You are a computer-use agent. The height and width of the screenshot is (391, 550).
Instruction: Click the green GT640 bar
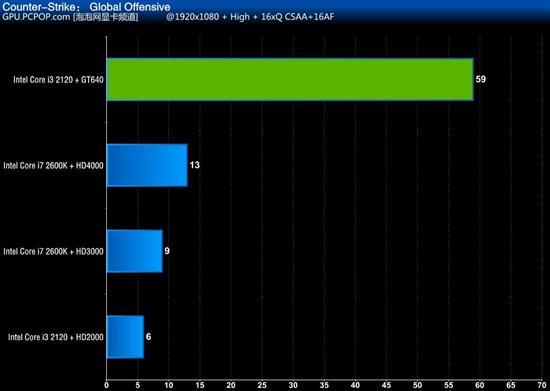[x=290, y=80]
